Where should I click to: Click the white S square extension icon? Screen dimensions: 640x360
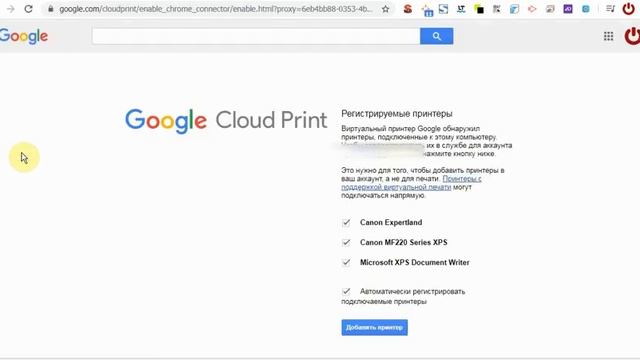(443, 9)
